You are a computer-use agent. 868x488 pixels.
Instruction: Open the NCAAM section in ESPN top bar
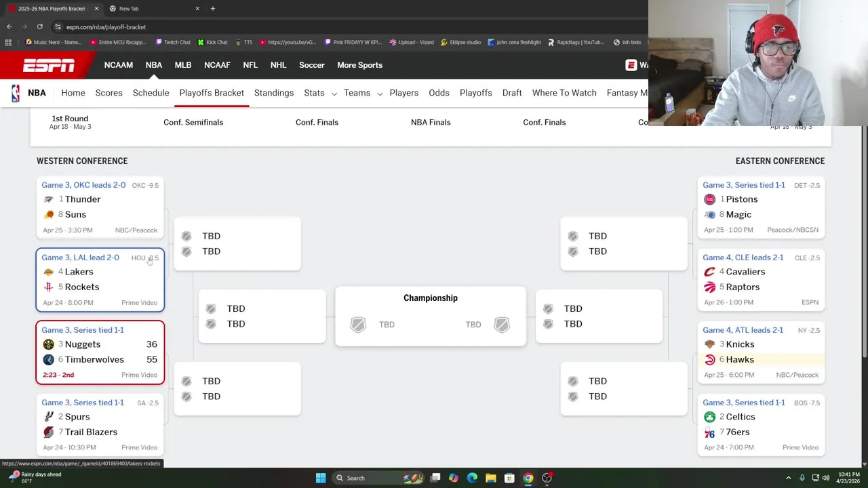119,65
